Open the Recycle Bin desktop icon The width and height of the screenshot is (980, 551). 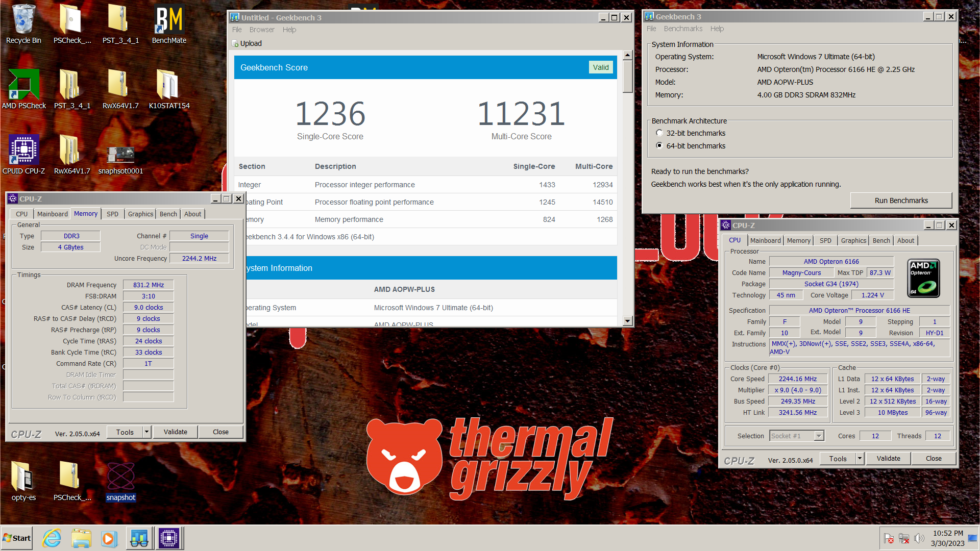click(x=23, y=24)
